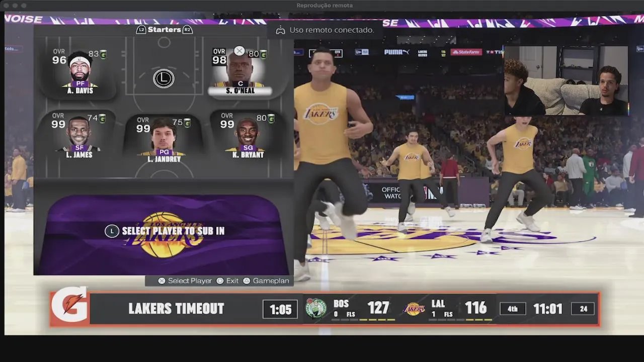The image size is (644, 362).
Task: Click the 4th quarter indicator
Action: tap(513, 309)
